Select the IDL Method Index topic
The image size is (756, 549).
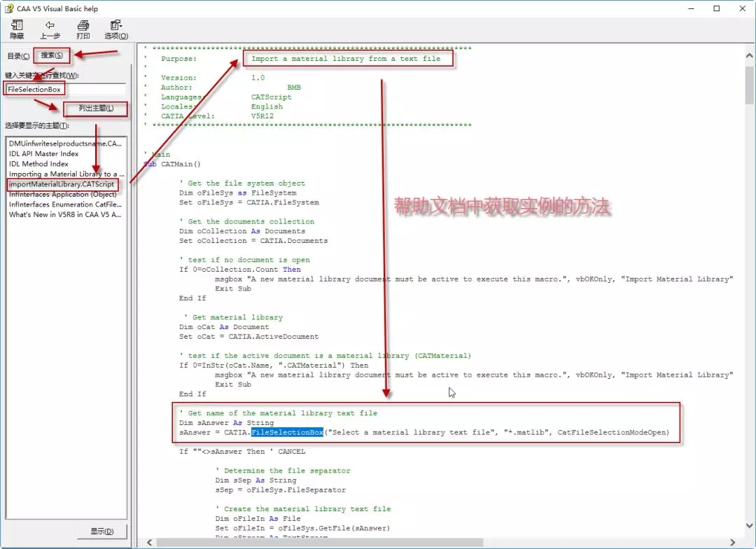pyautogui.click(x=38, y=164)
